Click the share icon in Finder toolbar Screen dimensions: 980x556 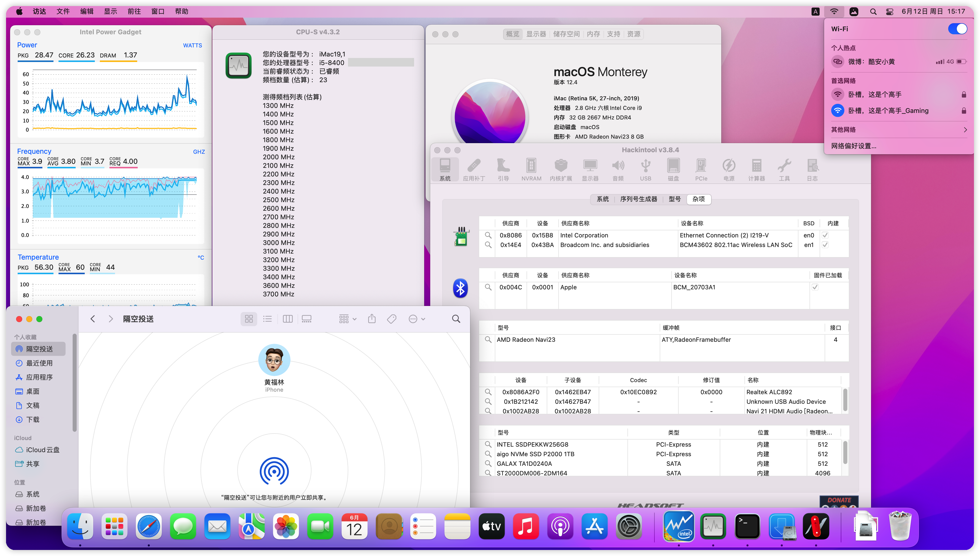[372, 319]
